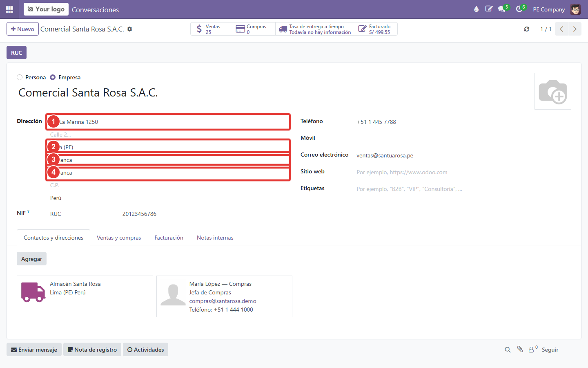Open the user avatar menu
The image size is (588, 368).
575,9
